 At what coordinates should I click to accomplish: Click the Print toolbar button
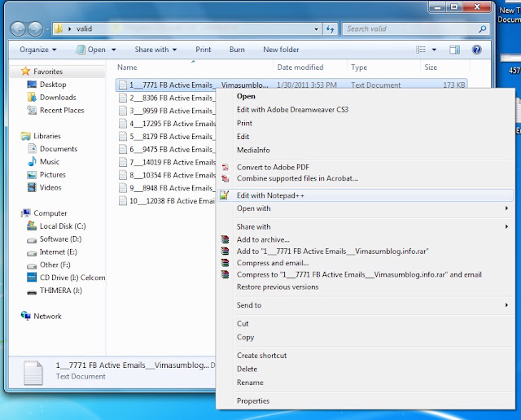203,50
